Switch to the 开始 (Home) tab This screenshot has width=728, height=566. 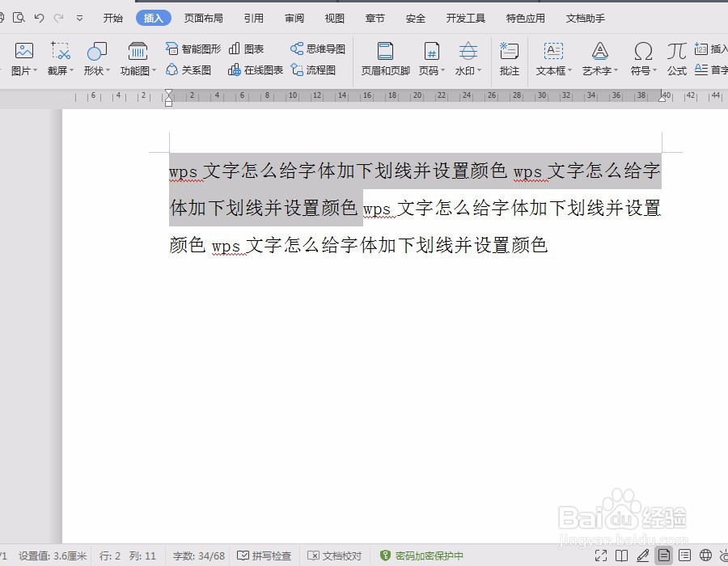coord(112,18)
